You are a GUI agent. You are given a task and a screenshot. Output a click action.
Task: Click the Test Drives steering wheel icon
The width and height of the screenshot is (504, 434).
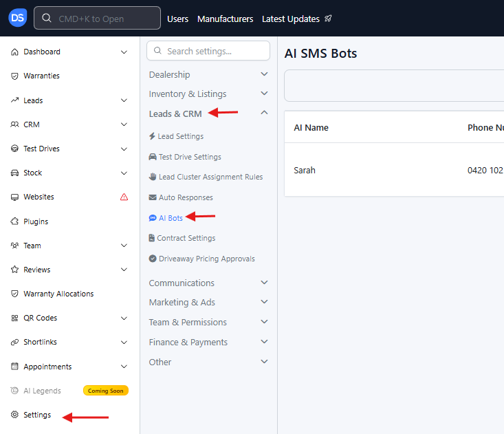15,149
